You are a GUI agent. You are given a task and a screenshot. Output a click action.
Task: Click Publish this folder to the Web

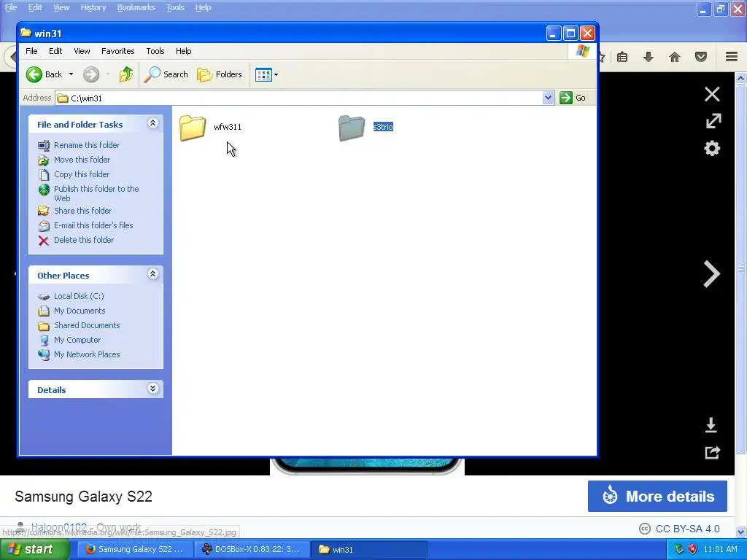pyautogui.click(x=96, y=193)
